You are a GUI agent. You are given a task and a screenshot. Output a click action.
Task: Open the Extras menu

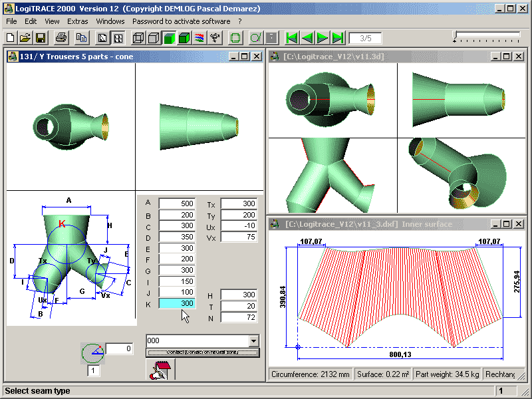tap(77, 21)
